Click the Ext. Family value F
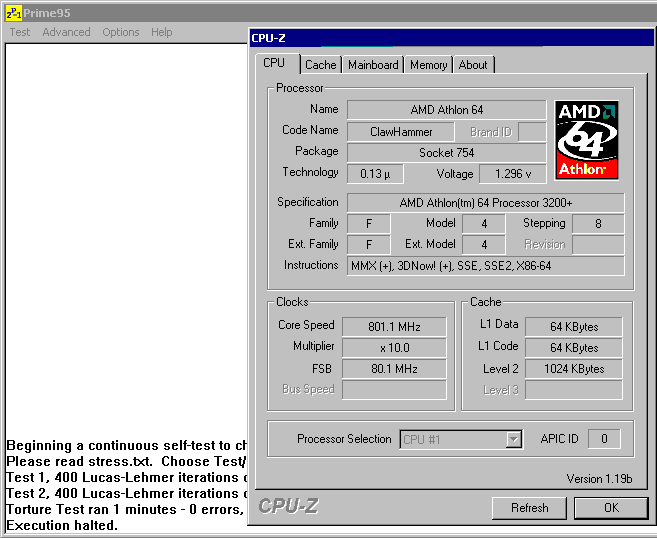Image resolution: width=657 pixels, height=538 pixels. click(x=369, y=245)
